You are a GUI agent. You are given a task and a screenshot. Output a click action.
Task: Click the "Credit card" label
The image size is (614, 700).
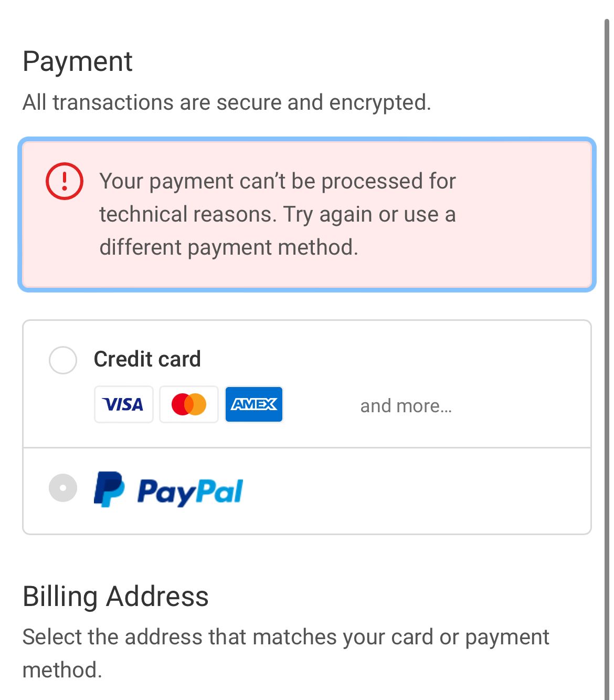pos(147,359)
